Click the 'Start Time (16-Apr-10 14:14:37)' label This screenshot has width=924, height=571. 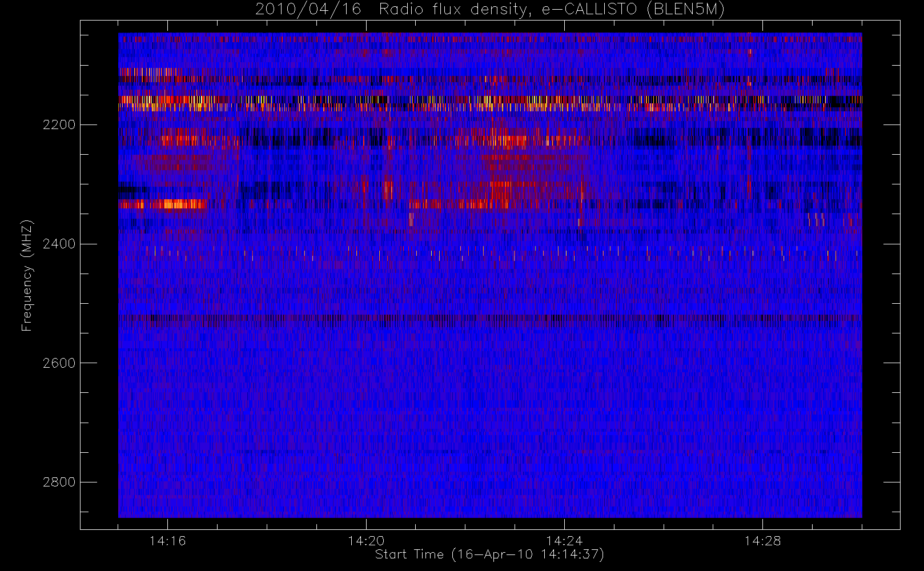[489, 554]
